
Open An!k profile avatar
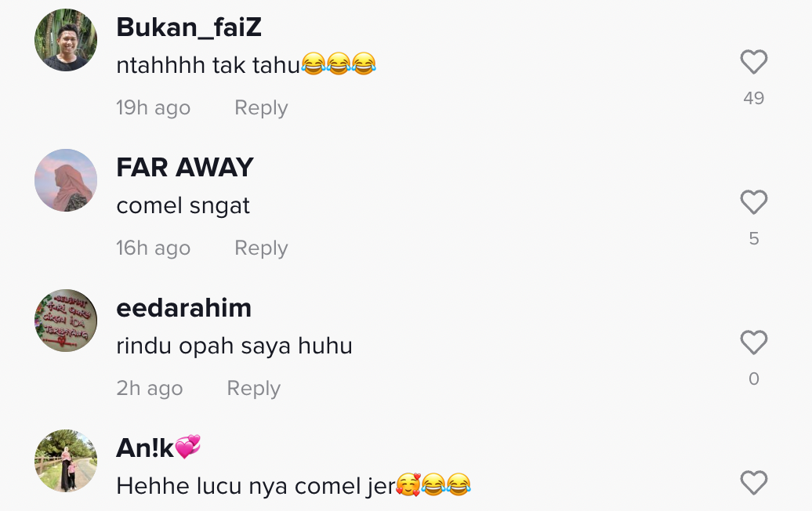[x=66, y=461]
